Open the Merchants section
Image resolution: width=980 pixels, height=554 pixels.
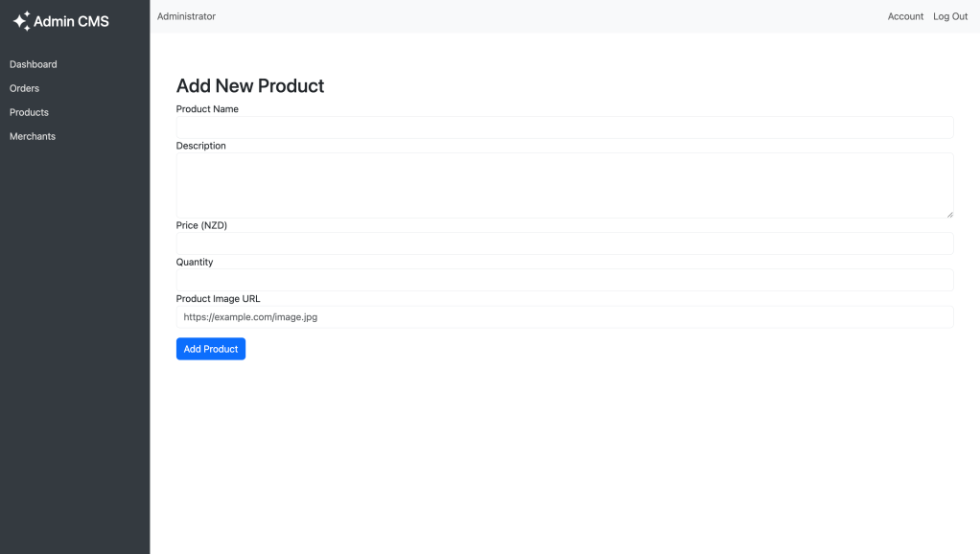tap(33, 136)
